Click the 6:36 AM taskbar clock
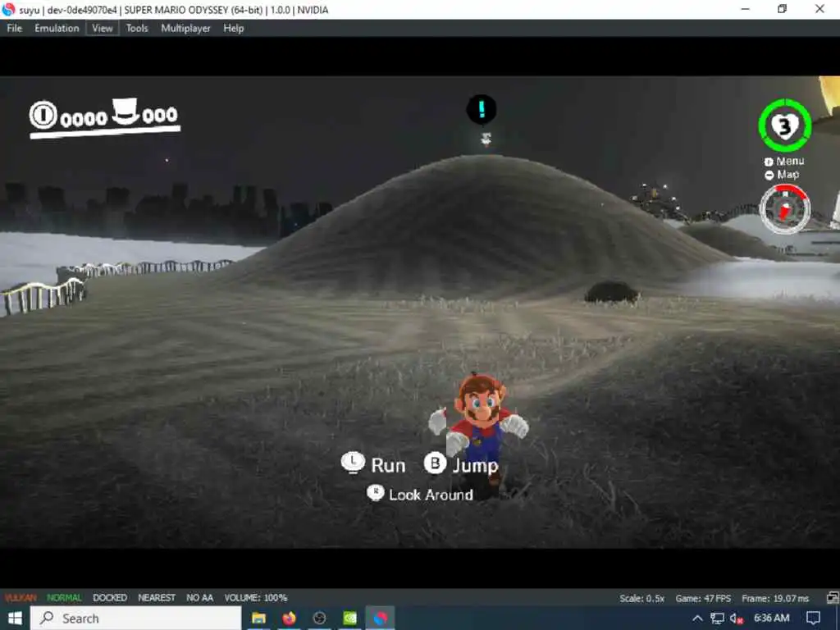840x630 pixels. (x=771, y=619)
